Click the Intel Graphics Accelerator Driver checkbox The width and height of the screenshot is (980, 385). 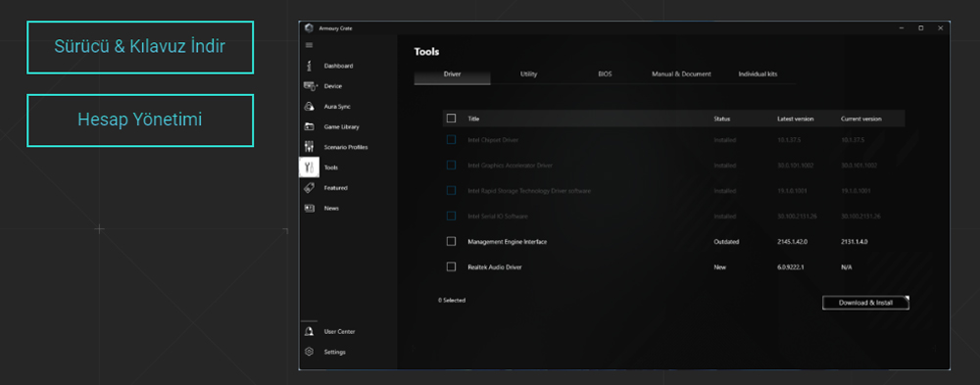coord(451,165)
